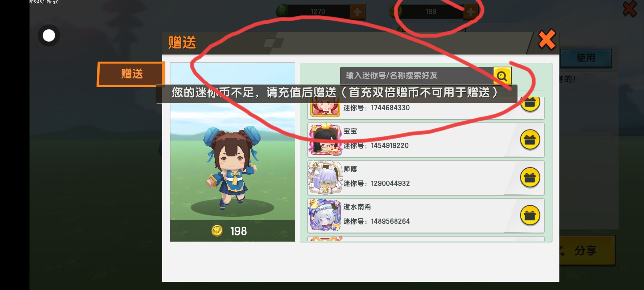Select the 赠送 side tab
The height and width of the screenshot is (290, 644).
click(131, 74)
